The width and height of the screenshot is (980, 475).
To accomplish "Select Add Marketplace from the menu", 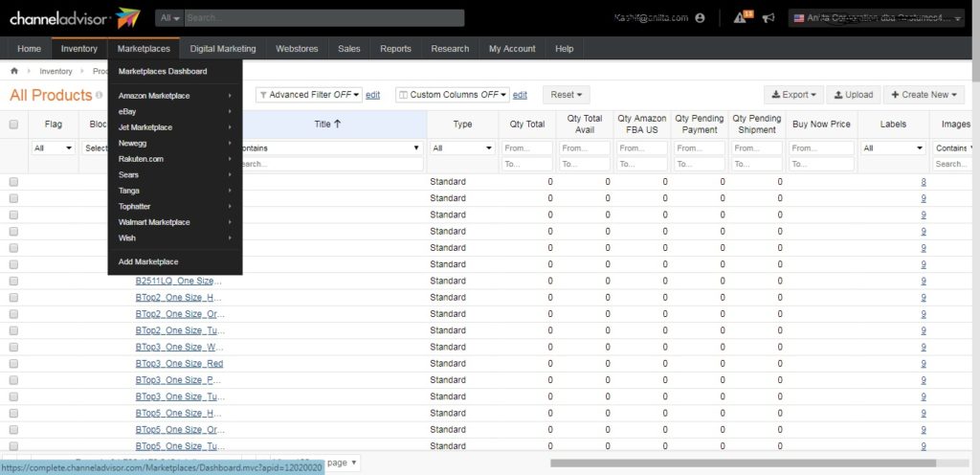I will (148, 261).
